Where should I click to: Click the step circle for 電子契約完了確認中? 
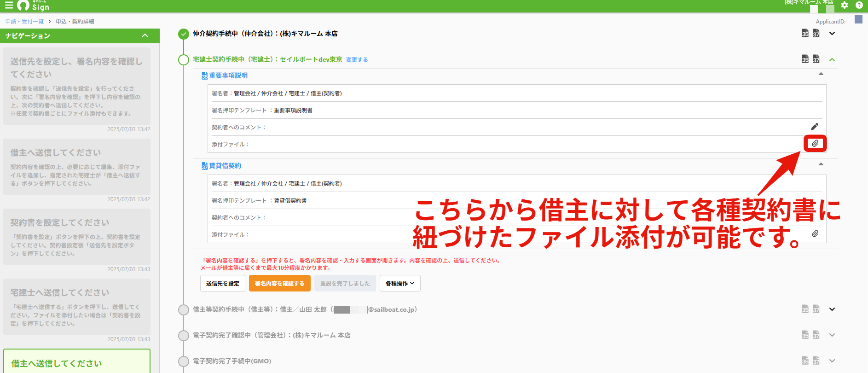[x=184, y=336]
